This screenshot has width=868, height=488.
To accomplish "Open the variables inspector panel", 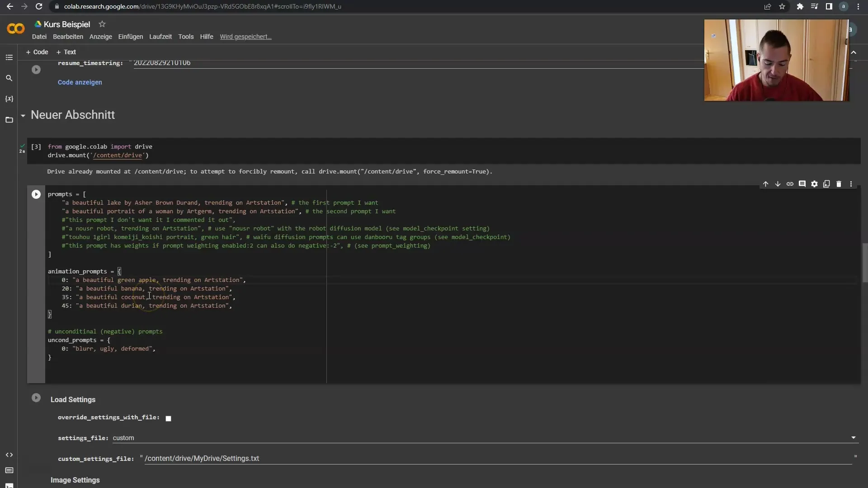I will point(9,99).
